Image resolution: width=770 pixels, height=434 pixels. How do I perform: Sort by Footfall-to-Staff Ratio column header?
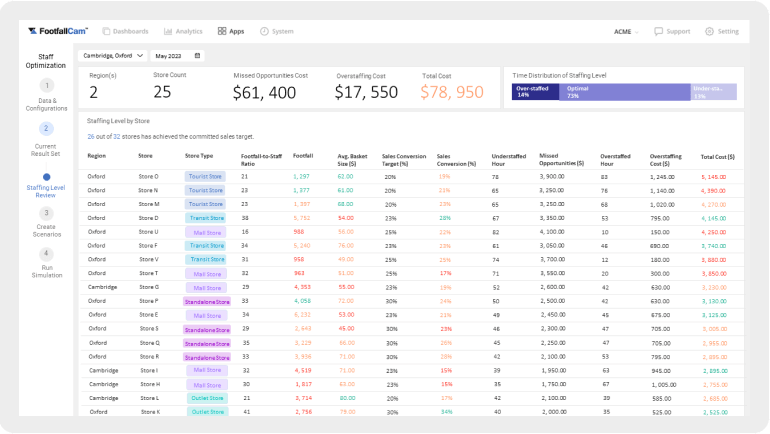[261, 160]
